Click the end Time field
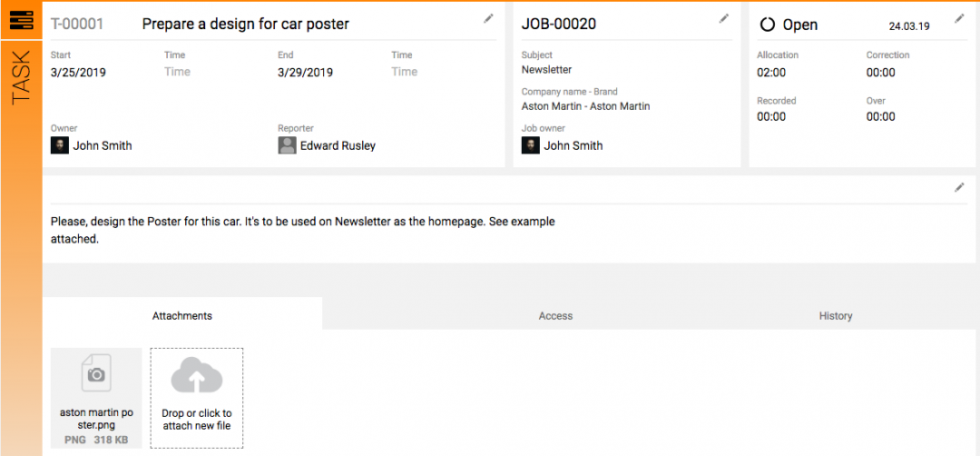The height and width of the screenshot is (456, 980). pos(405,72)
